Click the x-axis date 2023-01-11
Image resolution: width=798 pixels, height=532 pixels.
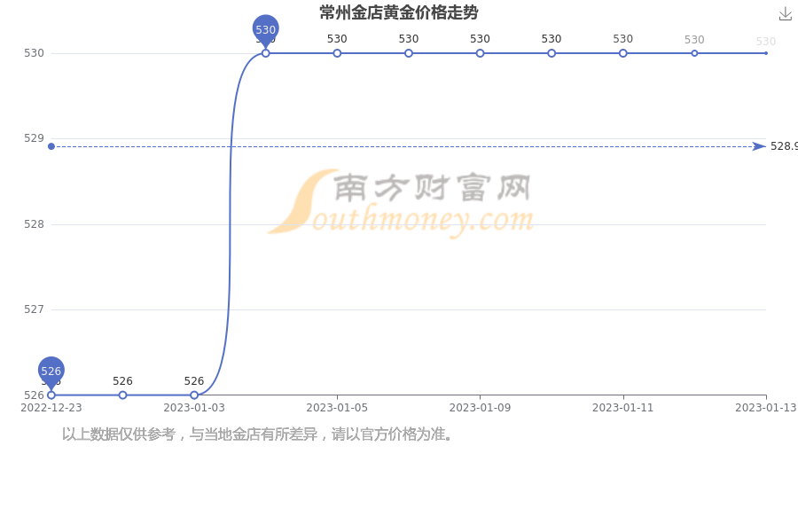pyautogui.click(x=623, y=408)
